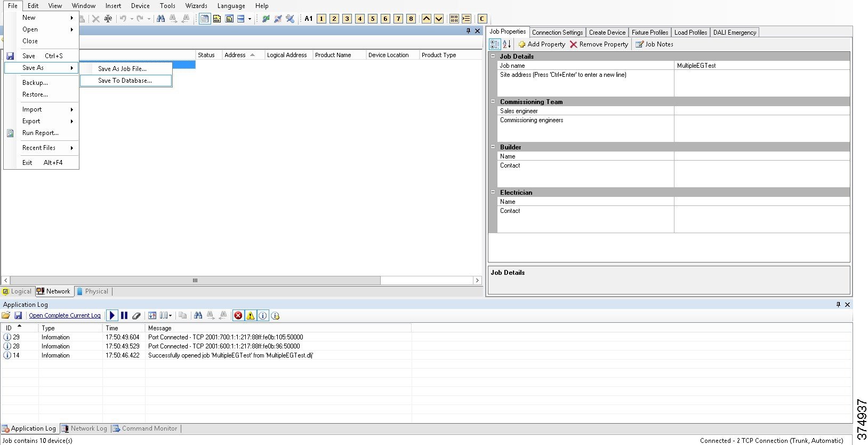
Task: Click the rename icon in main toolbar
Action: (x=108, y=19)
